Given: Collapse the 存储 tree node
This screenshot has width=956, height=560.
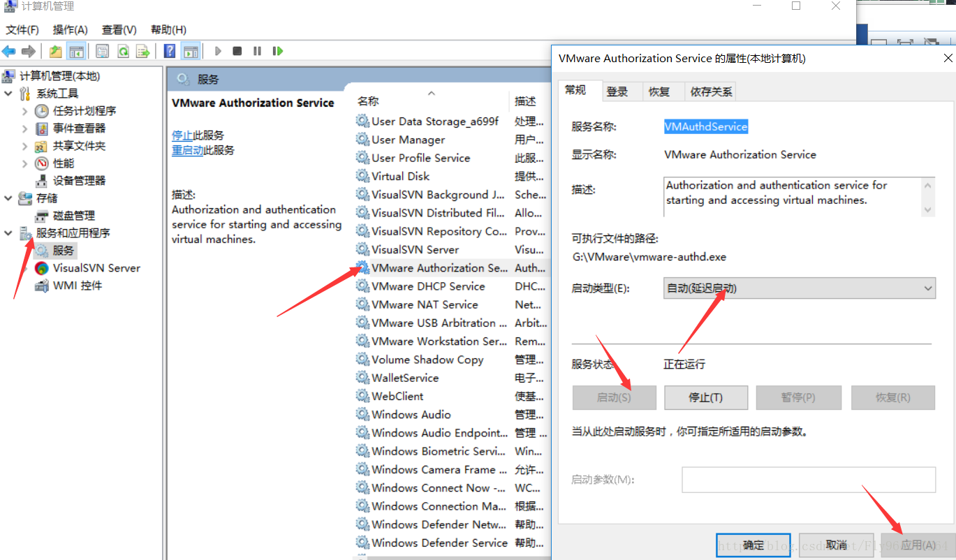Looking at the screenshot, I should 8,198.
